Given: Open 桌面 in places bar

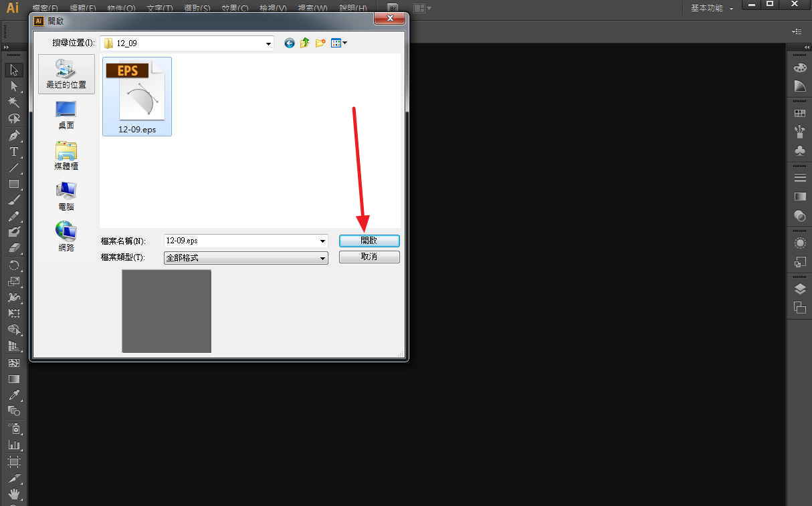Looking at the screenshot, I should coord(66,115).
